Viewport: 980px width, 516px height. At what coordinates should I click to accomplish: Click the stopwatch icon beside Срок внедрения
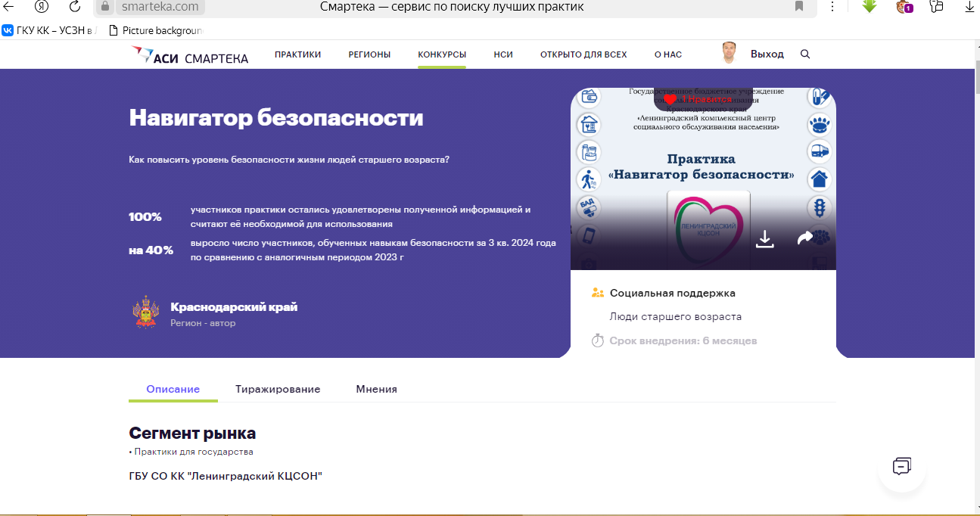(597, 340)
